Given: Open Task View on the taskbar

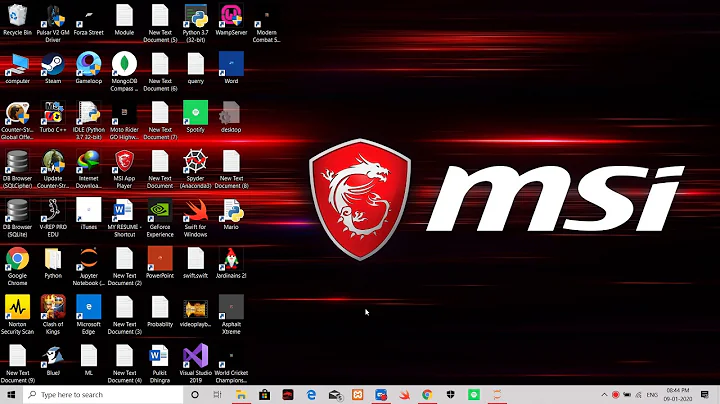Looking at the screenshot, I should 218,395.
